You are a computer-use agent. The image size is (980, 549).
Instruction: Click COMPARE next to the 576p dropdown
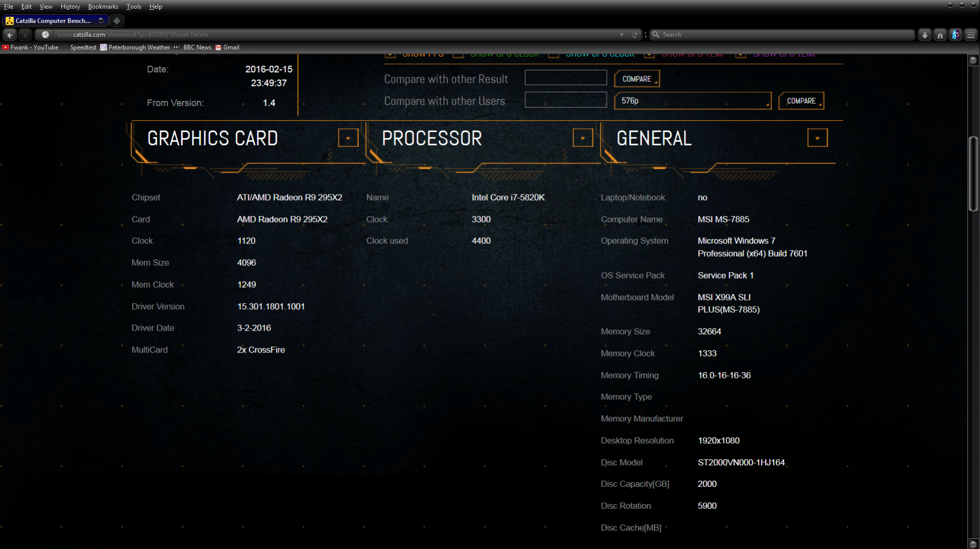(801, 101)
